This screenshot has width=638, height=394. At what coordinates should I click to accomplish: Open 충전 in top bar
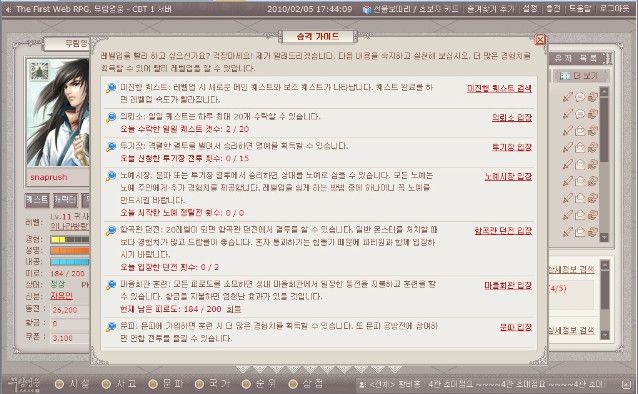pyautogui.click(x=553, y=9)
